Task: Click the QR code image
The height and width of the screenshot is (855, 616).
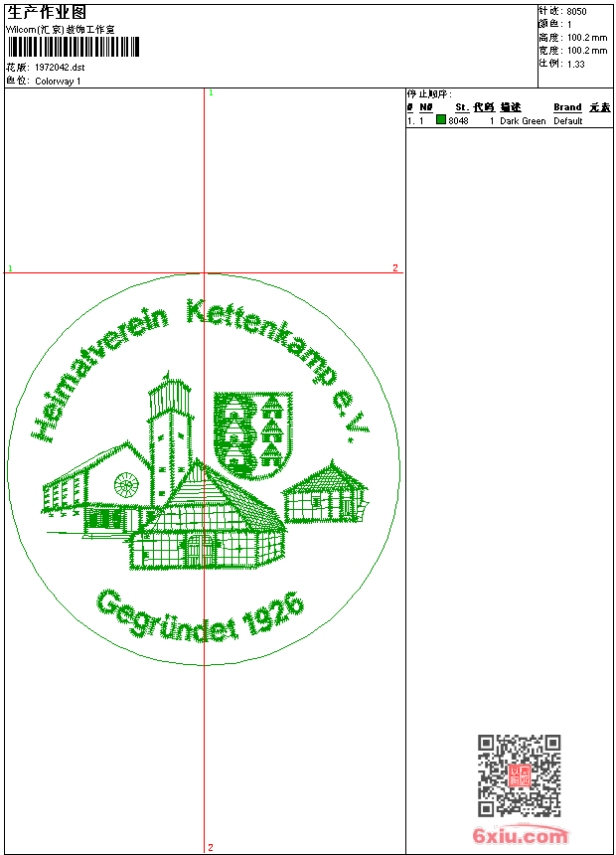Action: tap(520, 775)
